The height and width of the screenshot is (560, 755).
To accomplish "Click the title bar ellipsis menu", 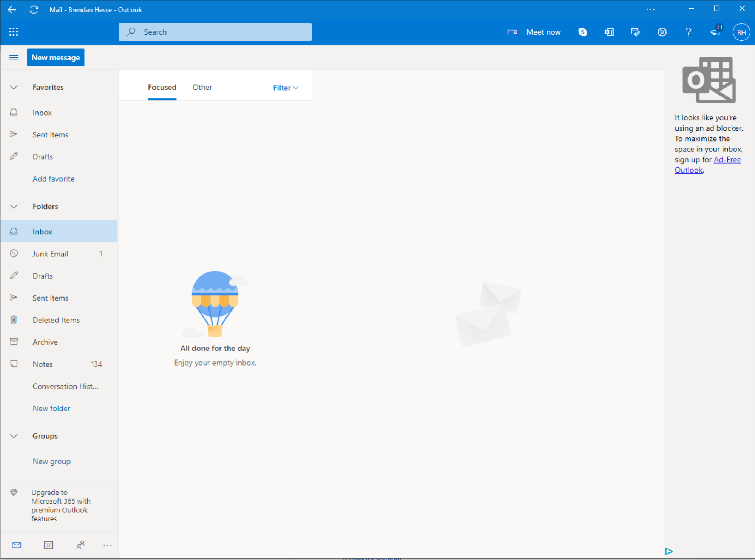I will (650, 9).
